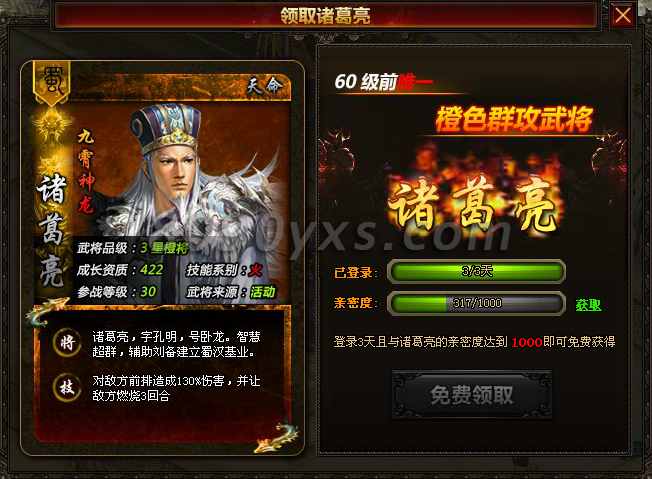
Task: Click the 天命 label on card
Action: click(x=264, y=86)
